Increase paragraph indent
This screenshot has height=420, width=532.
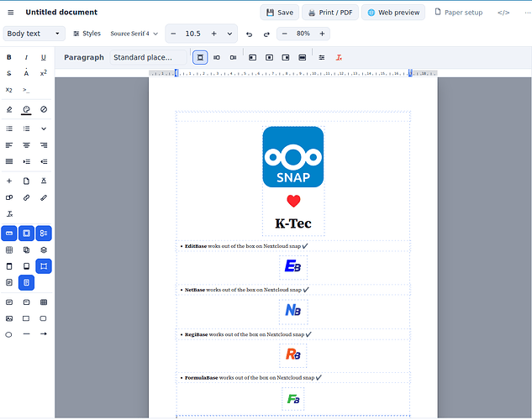coord(26,161)
